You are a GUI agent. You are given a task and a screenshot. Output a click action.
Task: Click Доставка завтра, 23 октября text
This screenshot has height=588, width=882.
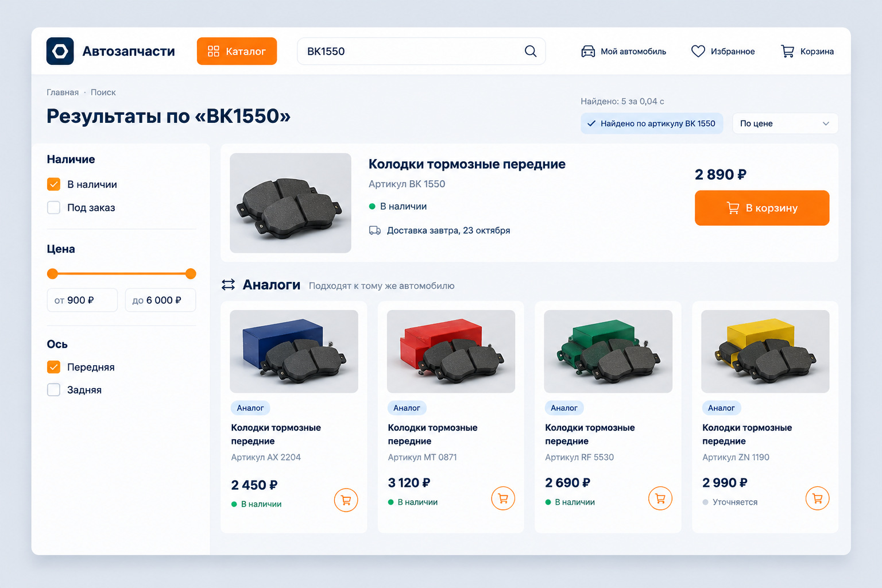coord(448,230)
